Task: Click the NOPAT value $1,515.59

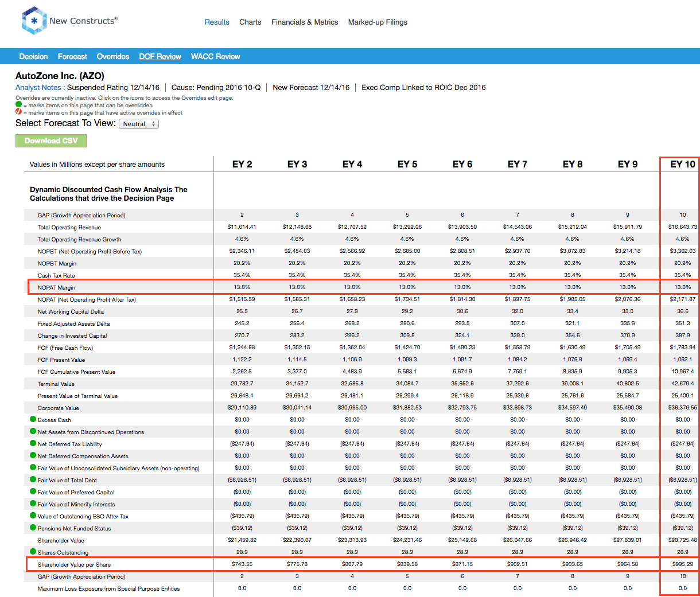Action: pyautogui.click(x=242, y=299)
